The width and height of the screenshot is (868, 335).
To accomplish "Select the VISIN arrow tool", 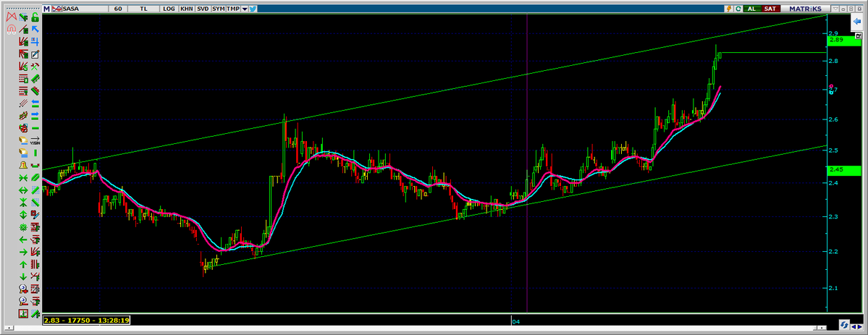I will coord(35,140).
